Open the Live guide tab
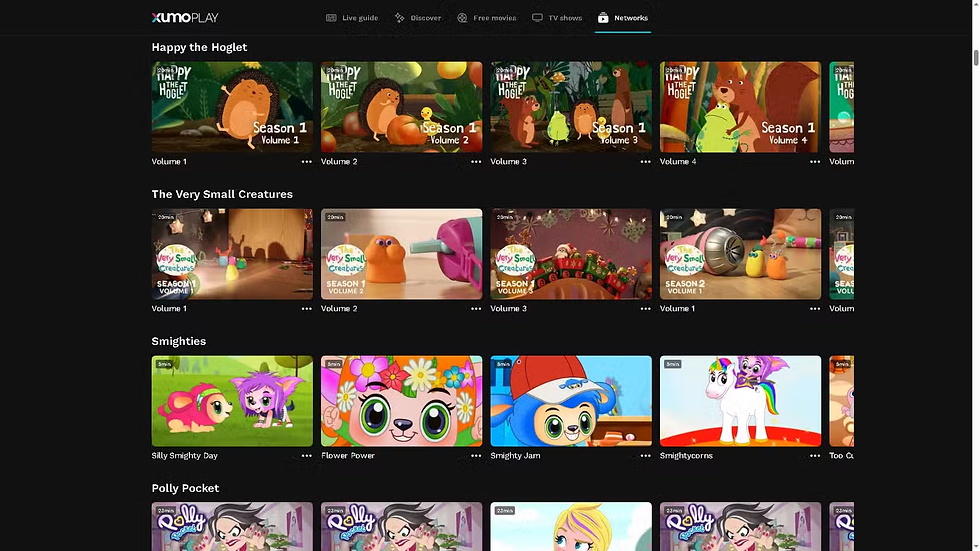The image size is (980, 551). (352, 17)
